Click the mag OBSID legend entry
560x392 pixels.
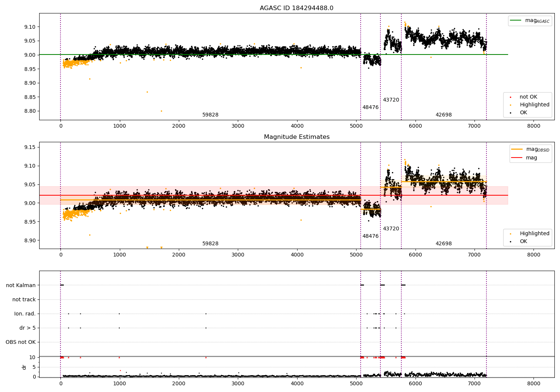click(530, 149)
